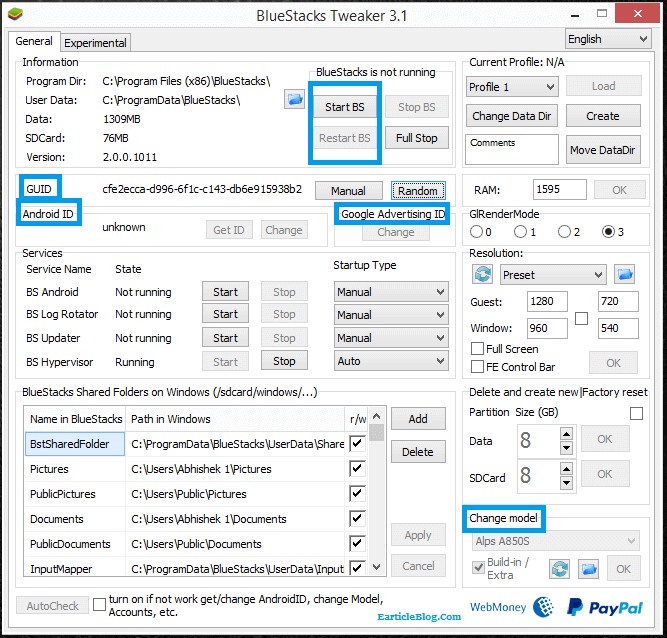Screen dimensions: 667x638
Task: Select GlRenderMode option 2
Action: point(563,232)
